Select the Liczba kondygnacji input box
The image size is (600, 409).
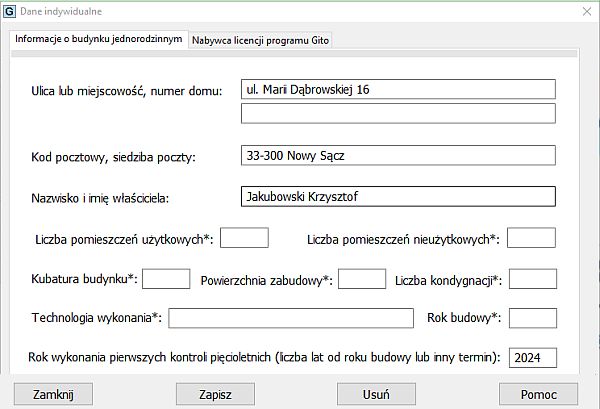point(532,279)
